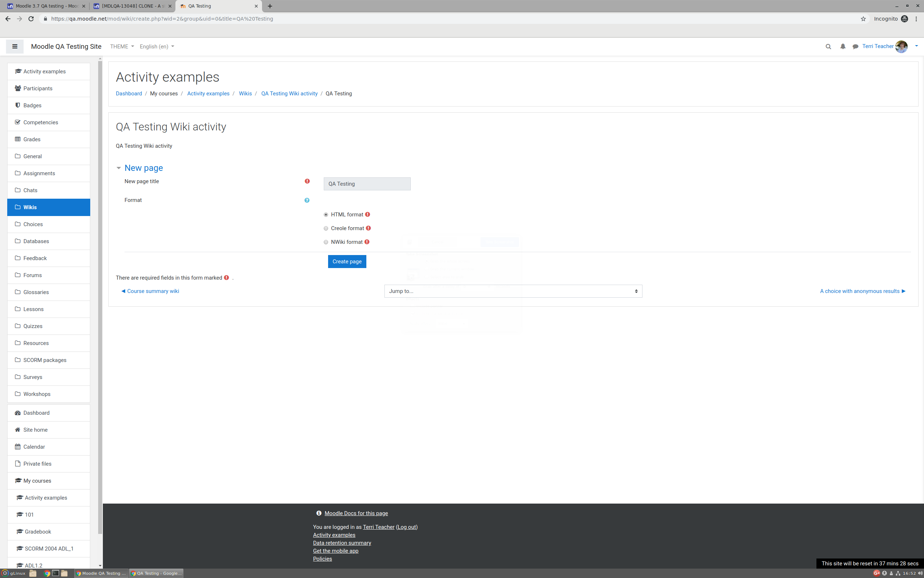The width and height of the screenshot is (924, 578).
Task: Click the browser back arrow
Action: click(x=8, y=19)
